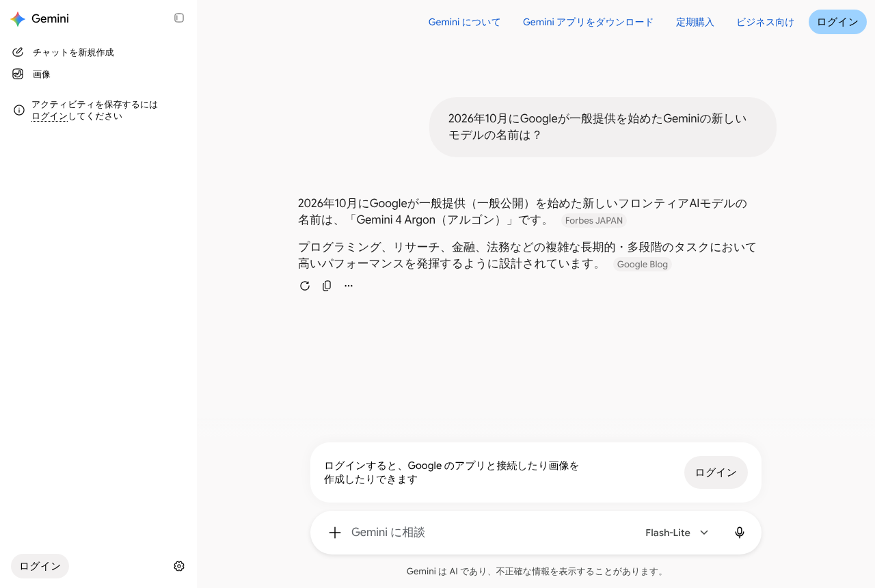Open 定期購入 in top navigation
The image size is (875, 588).
click(x=695, y=22)
